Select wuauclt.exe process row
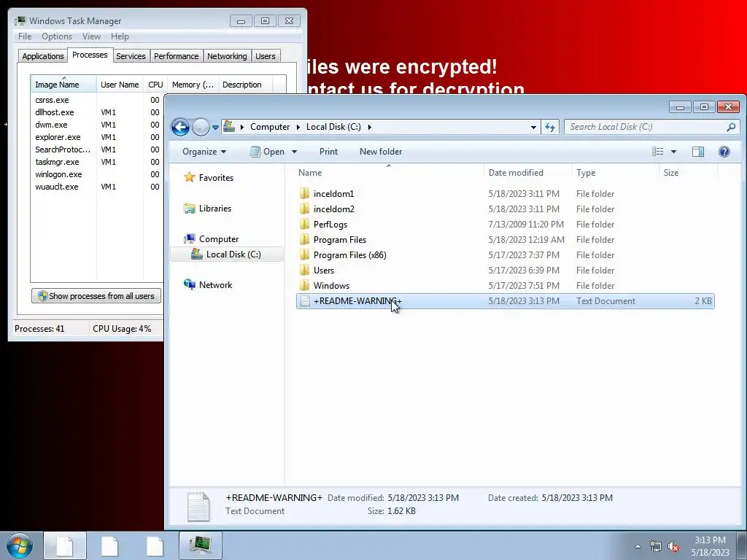Viewport: 747px width, 560px height. (x=97, y=187)
